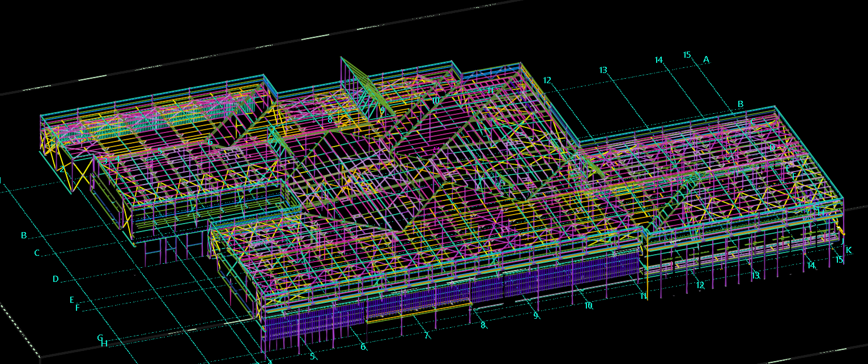
Task: Click grid label 6 along the front edge
Action: pos(363,347)
